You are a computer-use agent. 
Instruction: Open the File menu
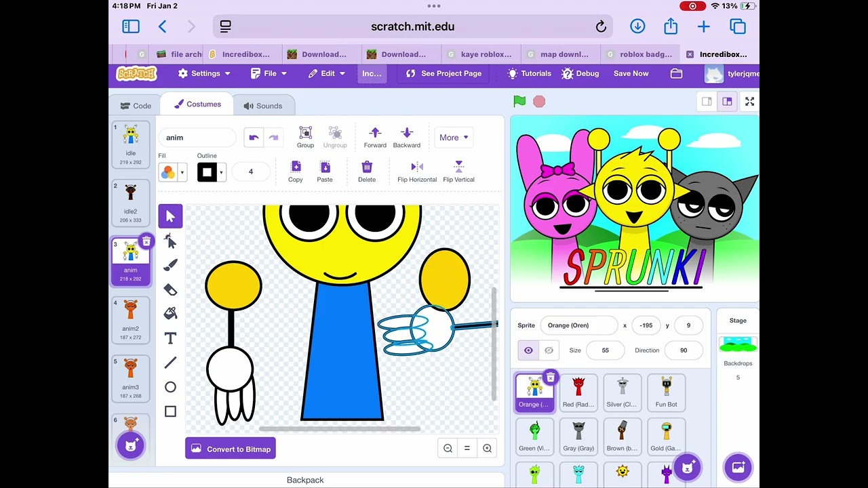(x=269, y=73)
